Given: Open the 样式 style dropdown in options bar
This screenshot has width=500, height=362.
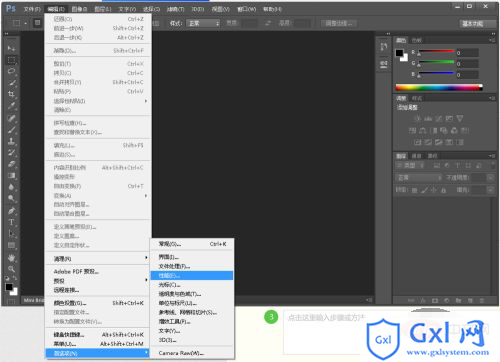Looking at the screenshot, I should tap(204, 23).
